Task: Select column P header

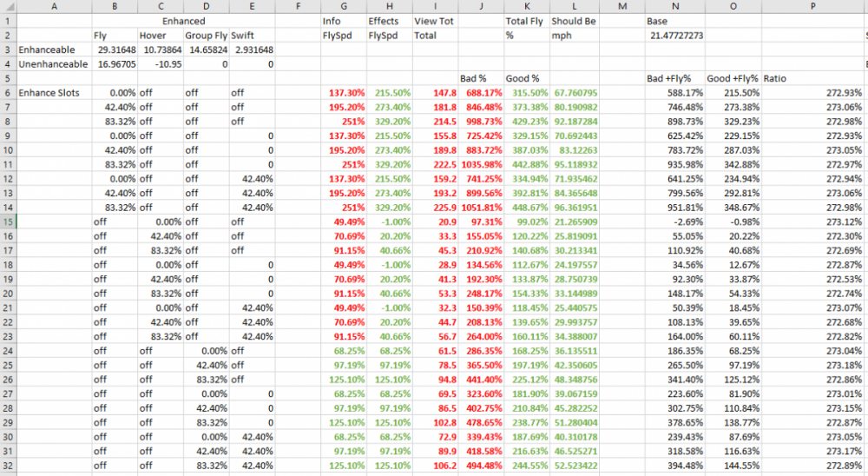Action: (x=812, y=6)
